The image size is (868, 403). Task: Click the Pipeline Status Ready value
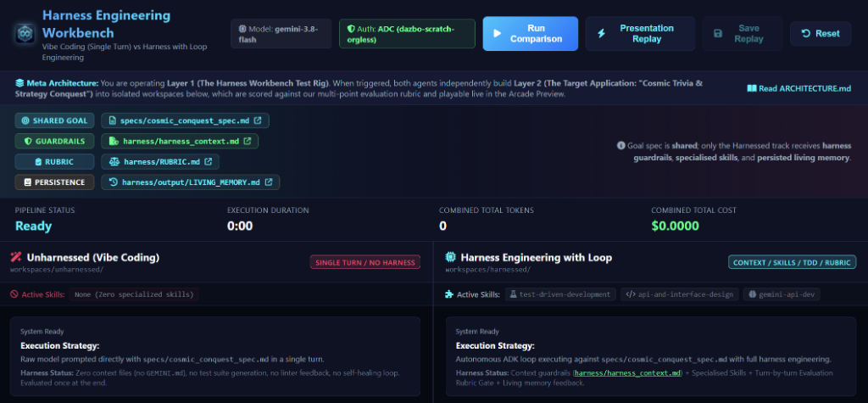pos(33,226)
